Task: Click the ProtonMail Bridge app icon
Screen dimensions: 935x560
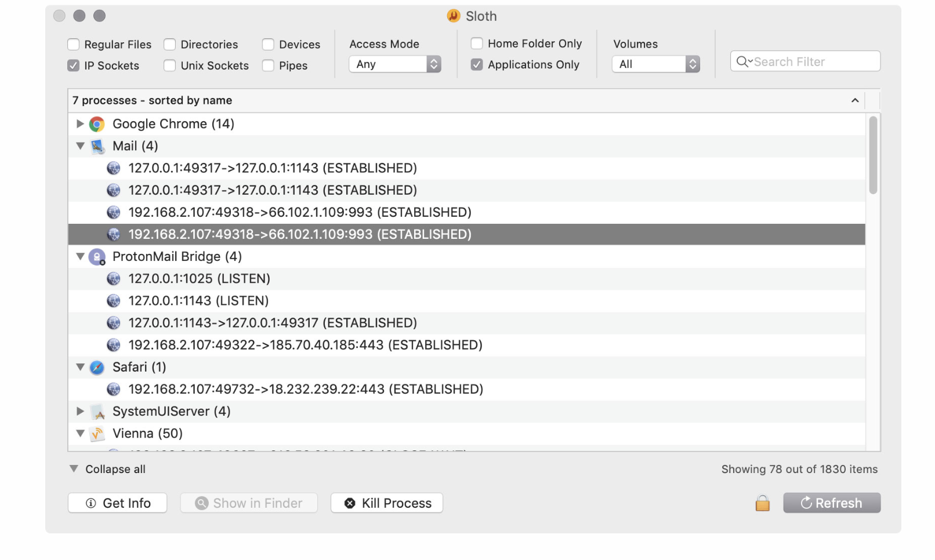Action: coord(97,257)
